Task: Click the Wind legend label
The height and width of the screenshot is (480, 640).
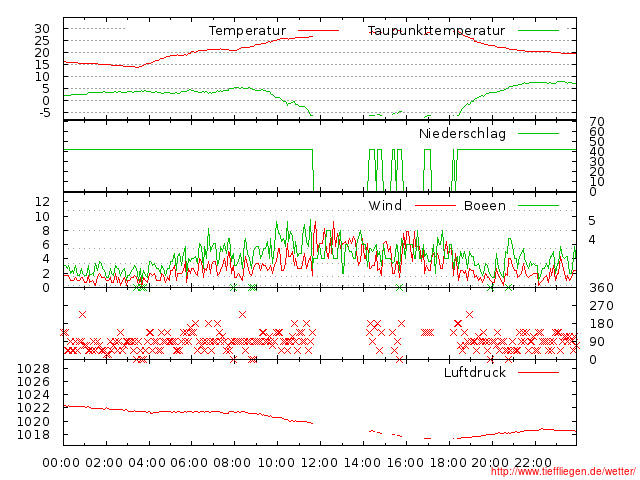Action: pos(385,205)
